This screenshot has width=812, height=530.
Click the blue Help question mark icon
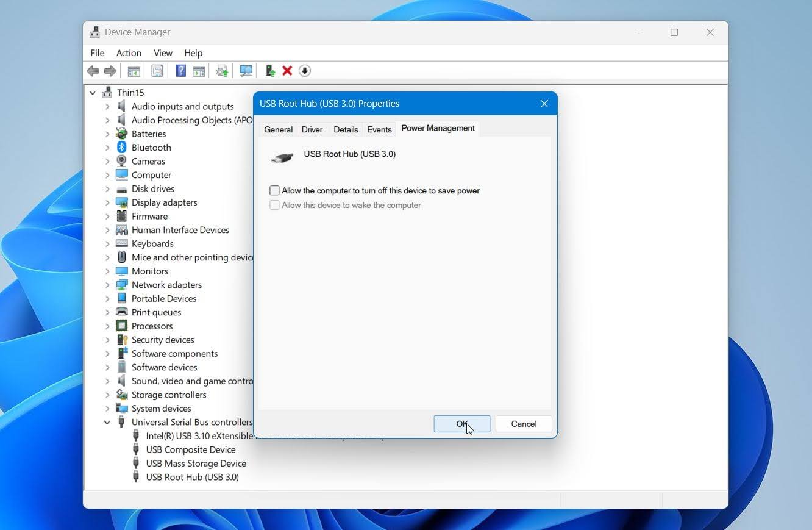(x=180, y=71)
